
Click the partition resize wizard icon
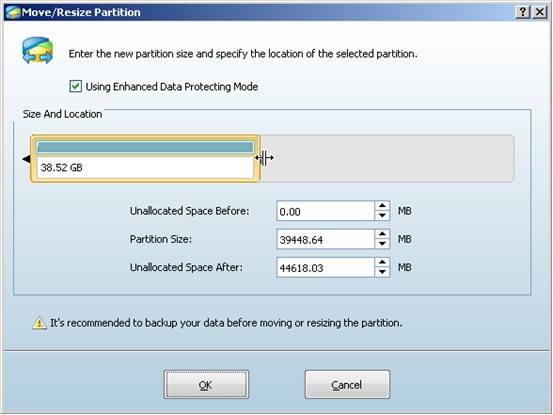pos(37,51)
